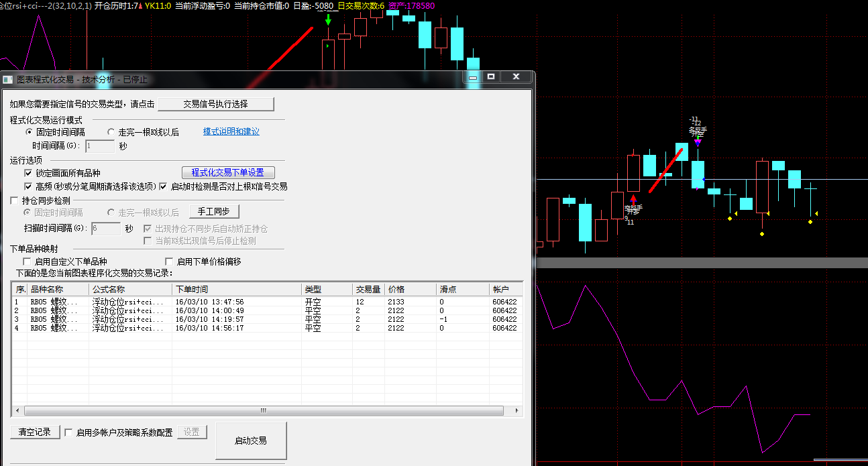The height and width of the screenshot is (466, 868).
Task: Enable 启用下单价格偏移 checkbox
Action: point(170,261)
